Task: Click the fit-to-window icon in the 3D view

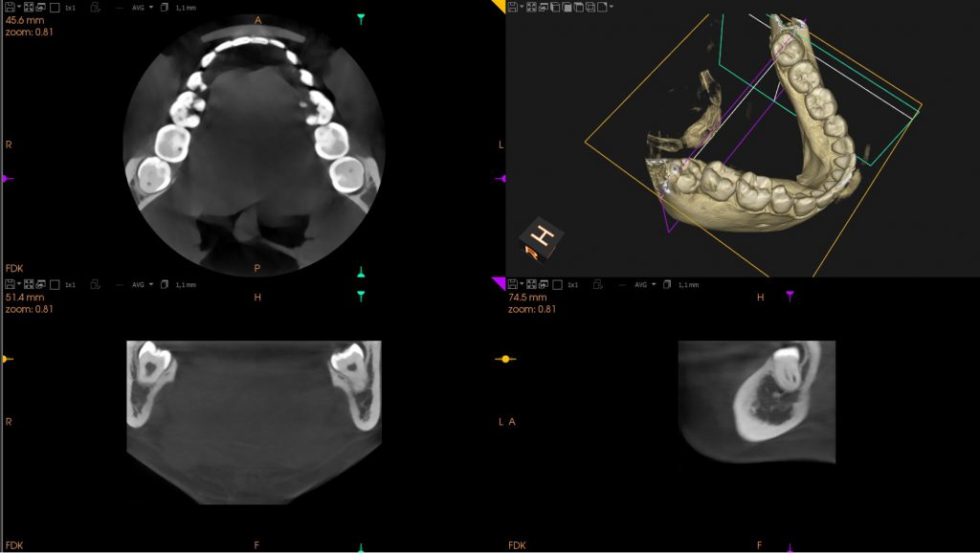Action: 532,7
